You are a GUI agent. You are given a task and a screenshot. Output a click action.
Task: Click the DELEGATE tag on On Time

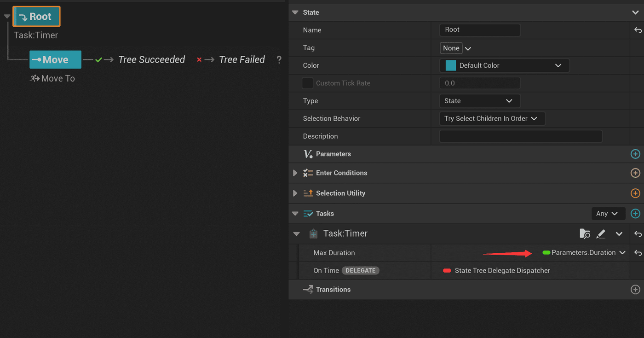361,270
